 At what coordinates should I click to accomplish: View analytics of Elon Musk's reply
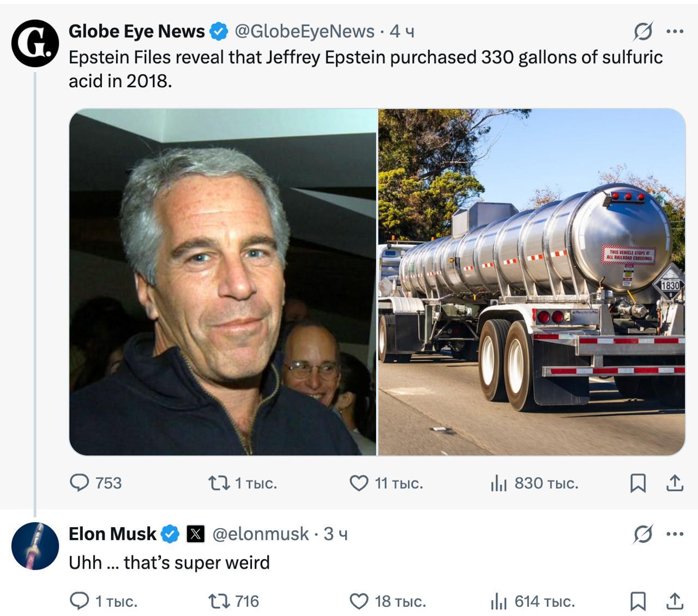498,601
